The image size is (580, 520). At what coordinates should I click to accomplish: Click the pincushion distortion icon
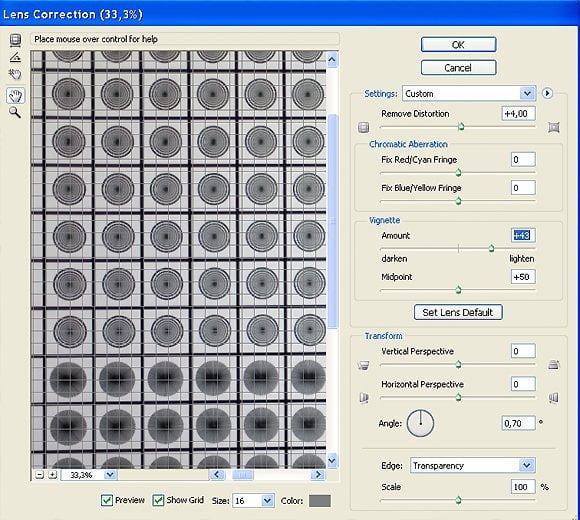click(554, 127)
